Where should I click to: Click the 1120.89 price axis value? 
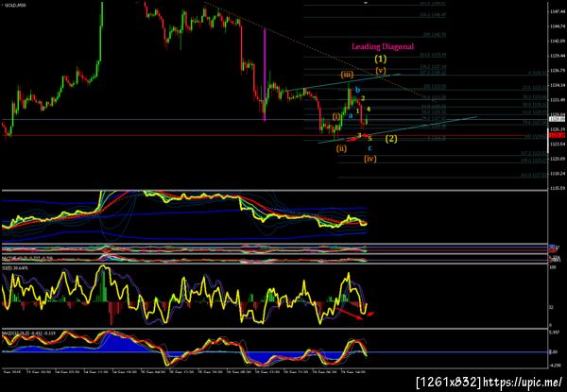click(557, 159)
